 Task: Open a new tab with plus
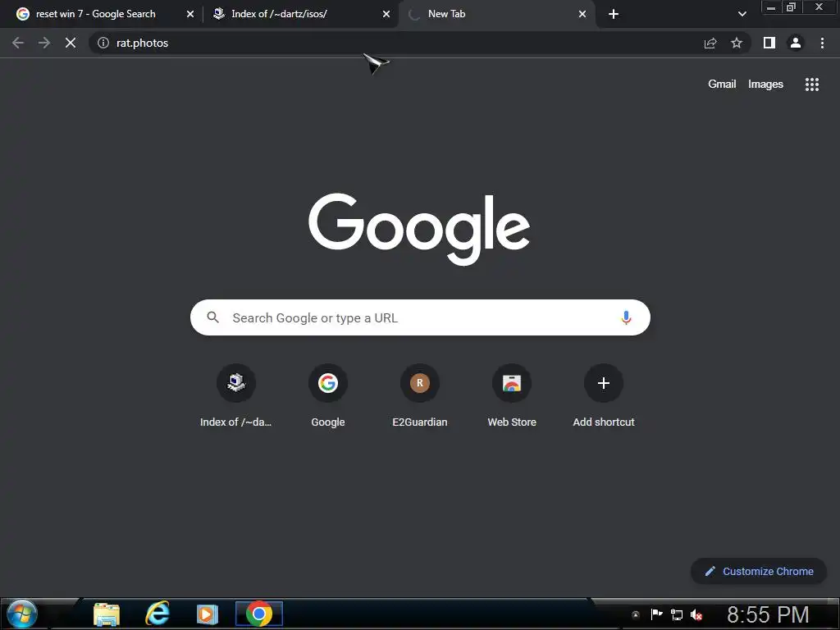[614, 15]
